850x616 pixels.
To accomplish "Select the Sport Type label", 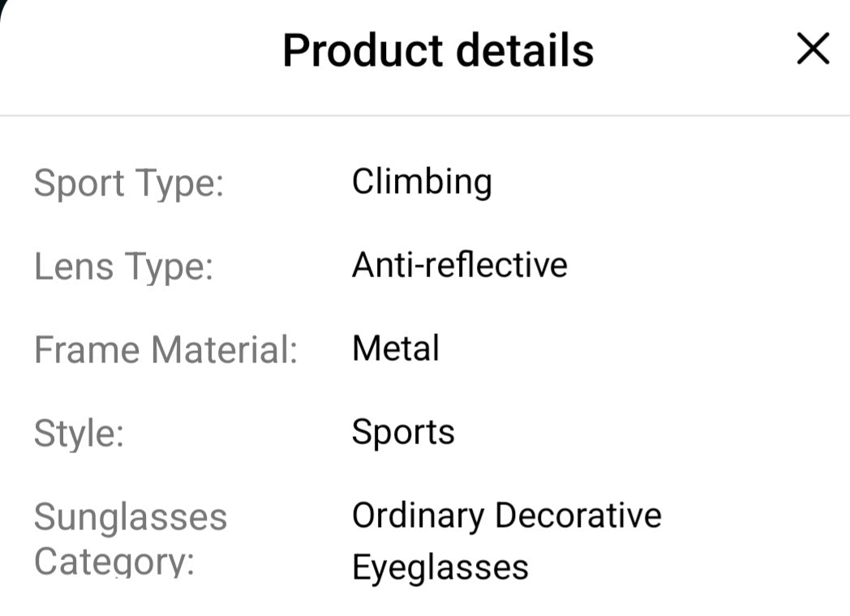I will click(x=128, y=183).
